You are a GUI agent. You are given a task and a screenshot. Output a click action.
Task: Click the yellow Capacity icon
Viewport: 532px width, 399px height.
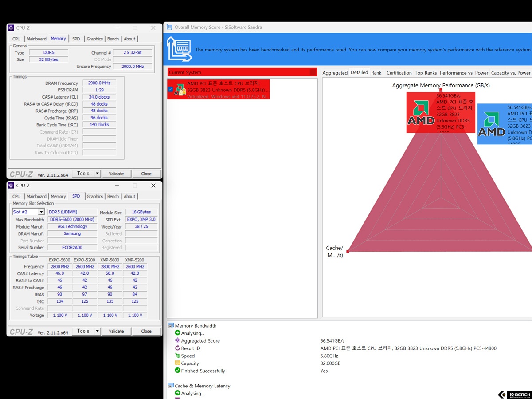click(x=177, y=363)
